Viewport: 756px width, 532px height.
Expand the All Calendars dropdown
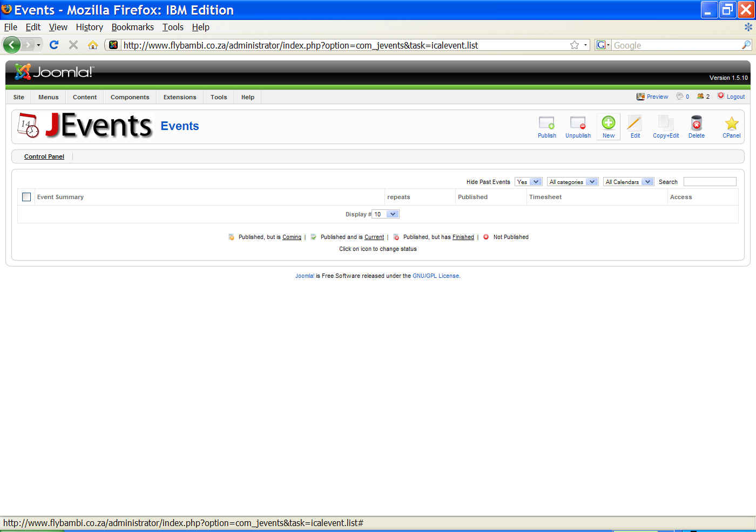tap(629, 182)
